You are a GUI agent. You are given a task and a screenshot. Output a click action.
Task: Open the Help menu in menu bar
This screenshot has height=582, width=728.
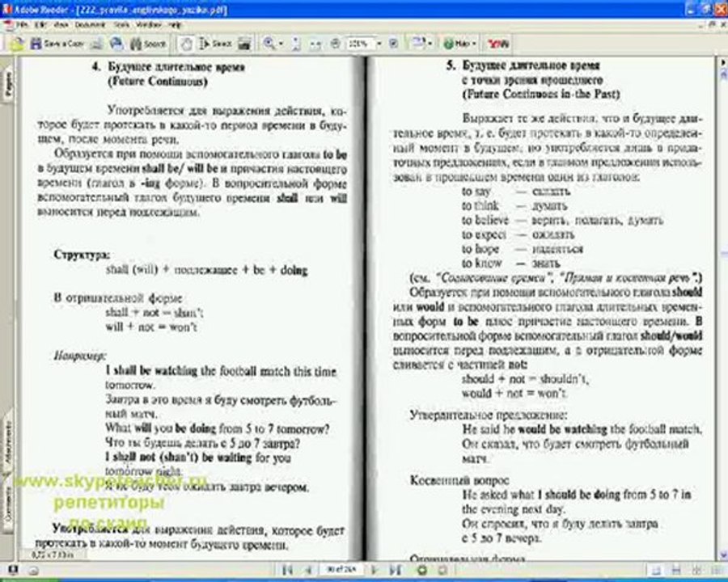tap(175, 25)
